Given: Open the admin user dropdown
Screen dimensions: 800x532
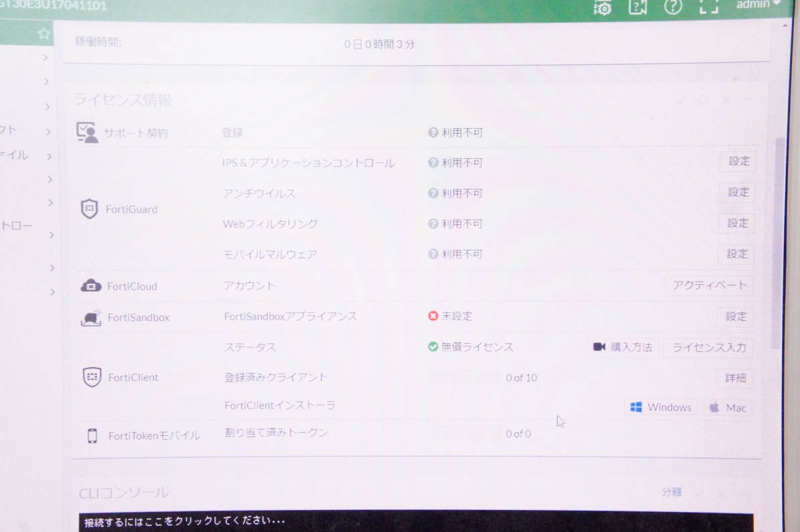Looking at the screenshot, I should pyautogui.click(x=758, y=4).
